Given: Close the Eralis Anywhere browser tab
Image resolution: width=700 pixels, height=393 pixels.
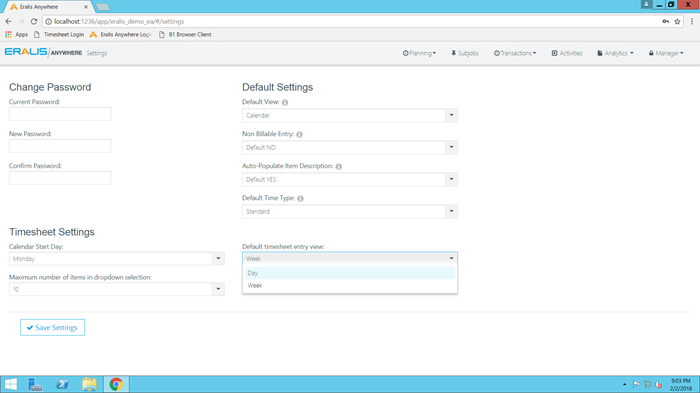Looking at the screenshot, I should pyautogui.click(x=86, y=7).
